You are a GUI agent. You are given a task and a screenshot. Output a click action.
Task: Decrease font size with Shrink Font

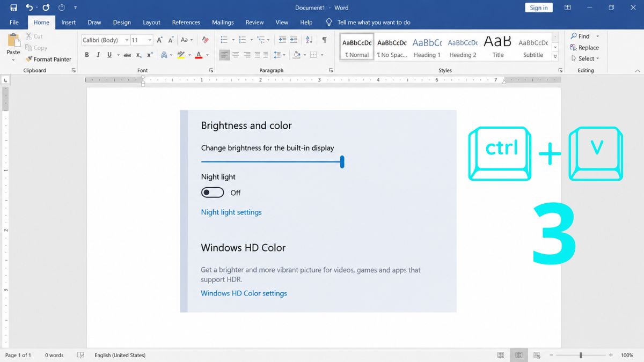[x=171, y=40]
